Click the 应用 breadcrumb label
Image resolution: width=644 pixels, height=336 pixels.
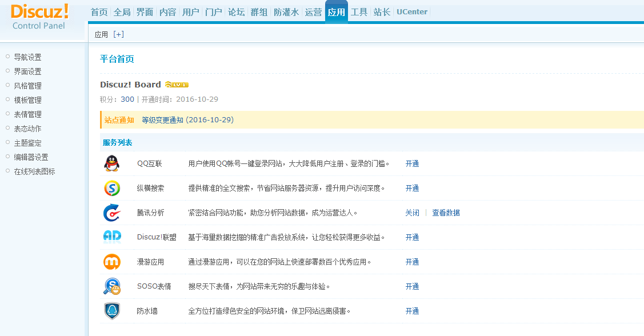point(101,34)
